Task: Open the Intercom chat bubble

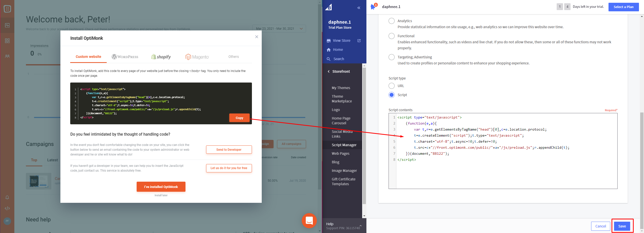Action: tap(309, 220)
